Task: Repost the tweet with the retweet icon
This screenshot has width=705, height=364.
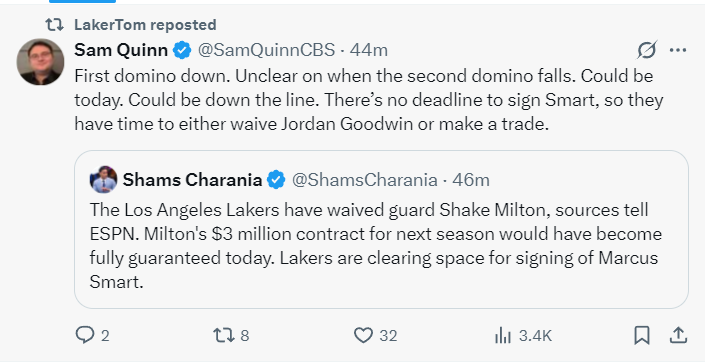Action: tap(224, 335)
